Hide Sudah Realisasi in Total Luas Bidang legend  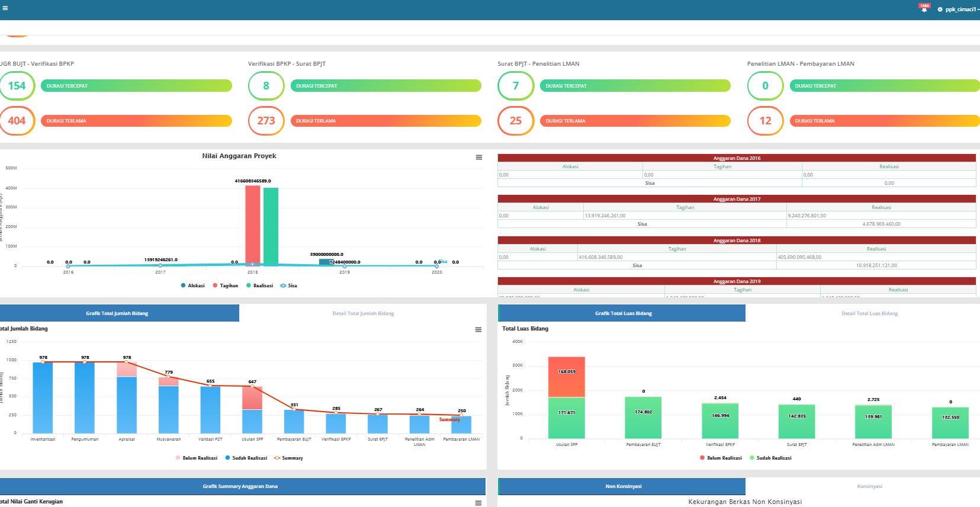pos(770,458)
